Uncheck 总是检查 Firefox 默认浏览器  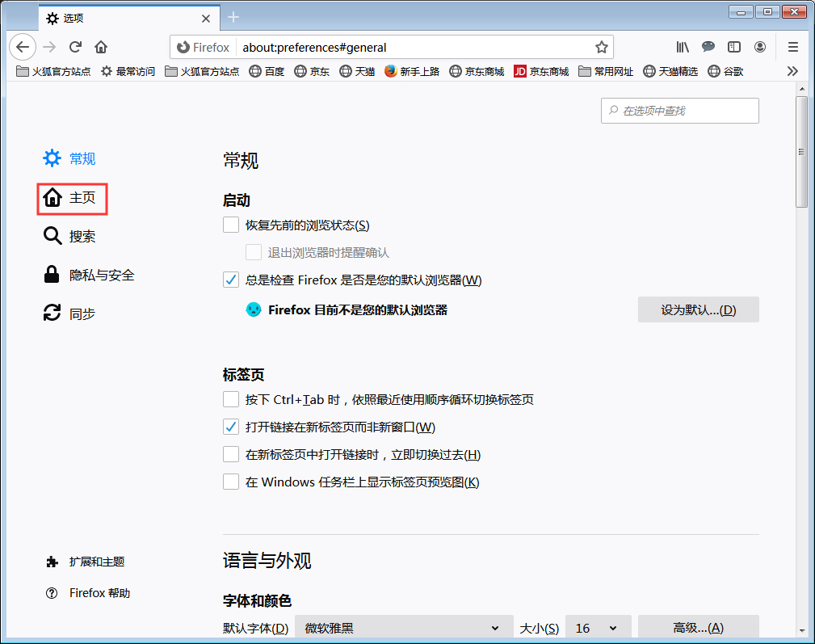230,280
